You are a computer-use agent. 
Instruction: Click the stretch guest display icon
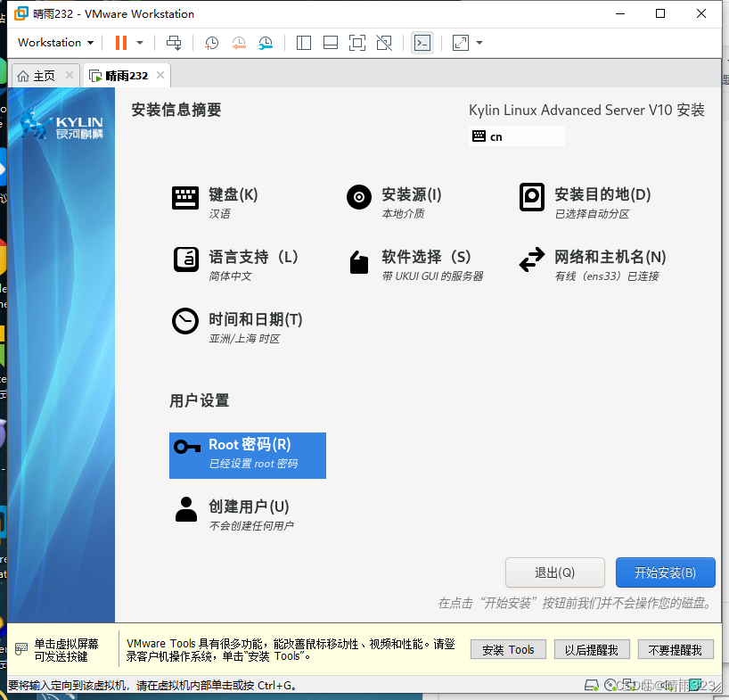pyautogui.click(x=460, y=43)
